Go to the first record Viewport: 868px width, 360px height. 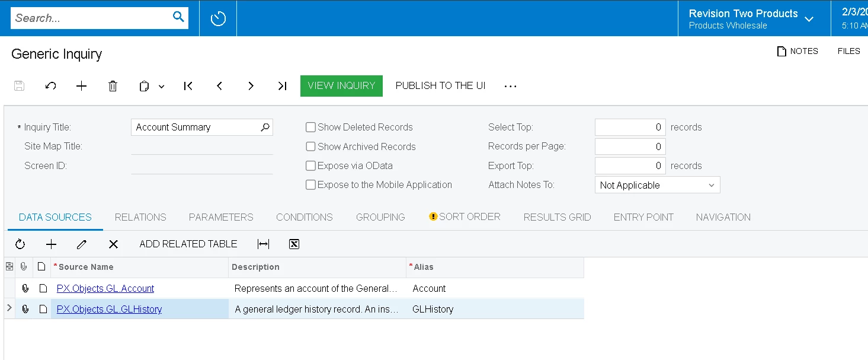[x=188, y=86]
